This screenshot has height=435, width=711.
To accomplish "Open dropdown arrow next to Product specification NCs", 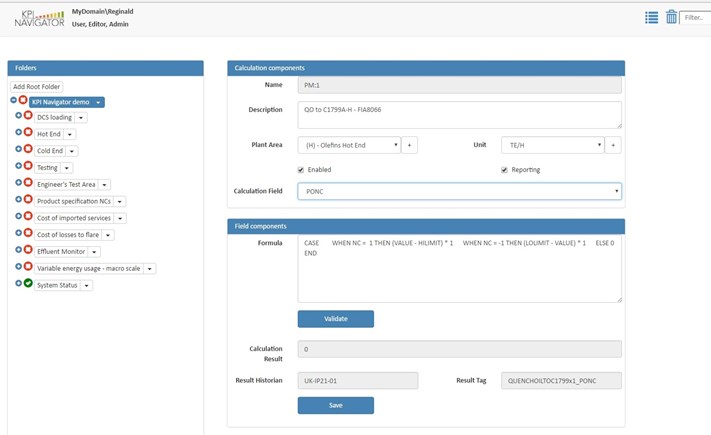I will 120,201.
